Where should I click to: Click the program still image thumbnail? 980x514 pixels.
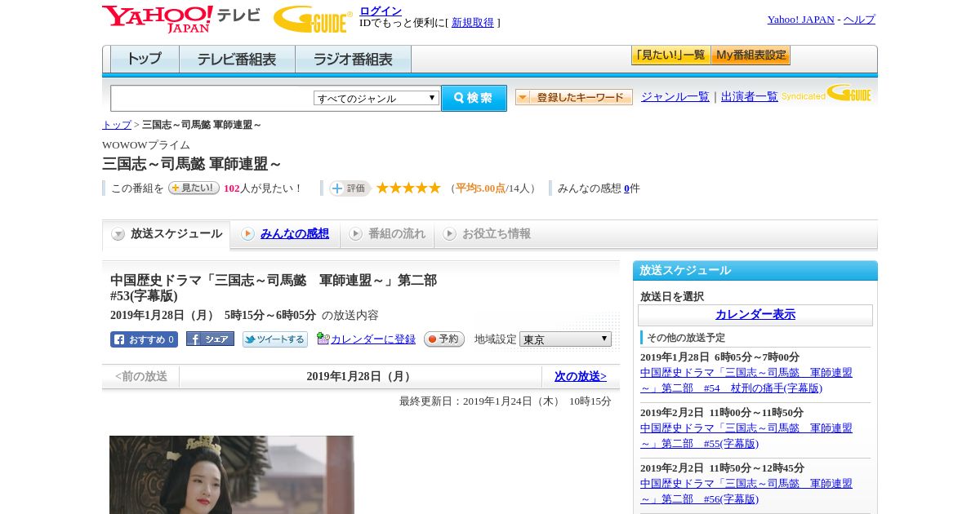tap(232, 475)
